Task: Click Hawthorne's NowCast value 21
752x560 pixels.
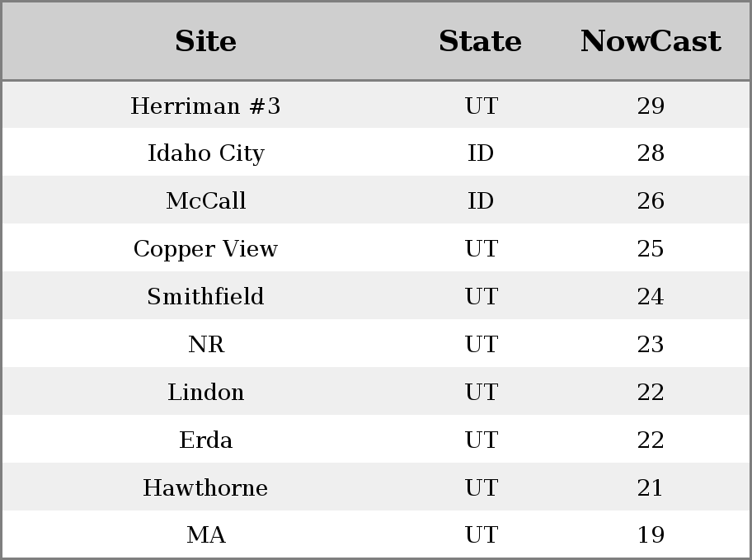Action: coord(651,487)
